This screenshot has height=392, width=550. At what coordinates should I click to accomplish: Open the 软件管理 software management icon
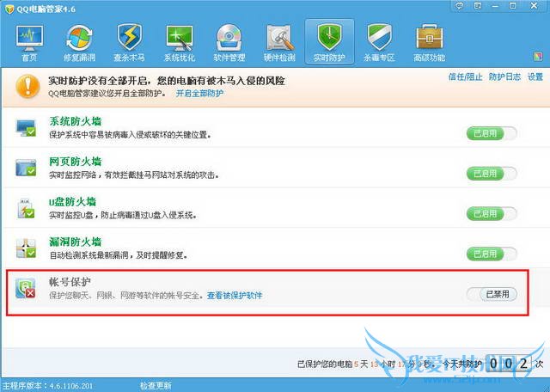point(229,42)
